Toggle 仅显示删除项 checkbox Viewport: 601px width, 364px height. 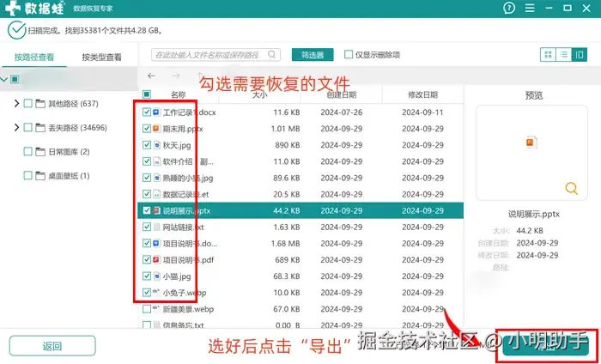pos(349,54)
